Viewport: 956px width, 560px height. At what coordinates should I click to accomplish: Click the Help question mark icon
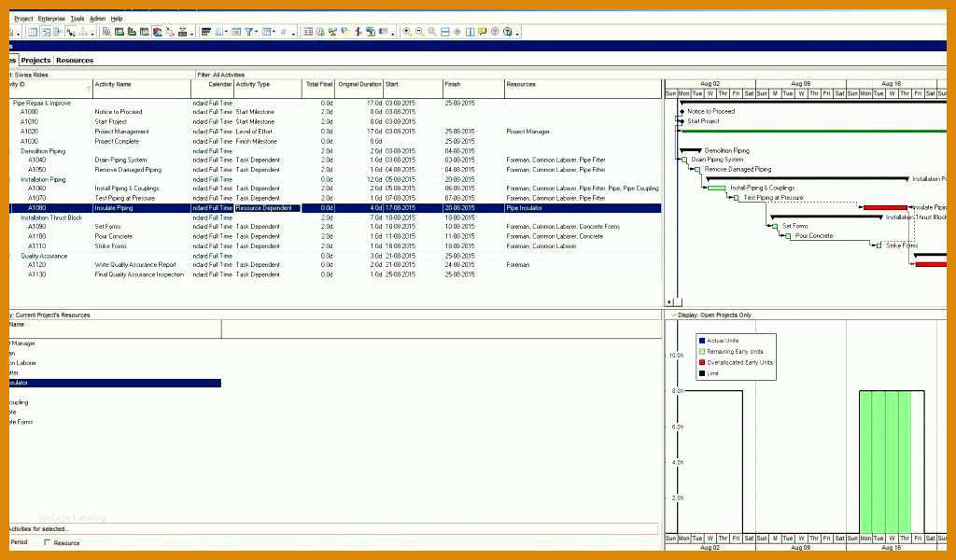[x=508, y=32]
